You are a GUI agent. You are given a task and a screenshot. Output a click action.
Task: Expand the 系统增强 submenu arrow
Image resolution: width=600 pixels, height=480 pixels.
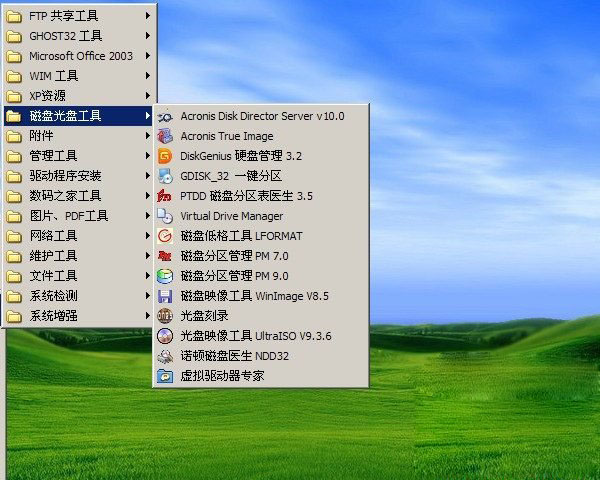148,315
